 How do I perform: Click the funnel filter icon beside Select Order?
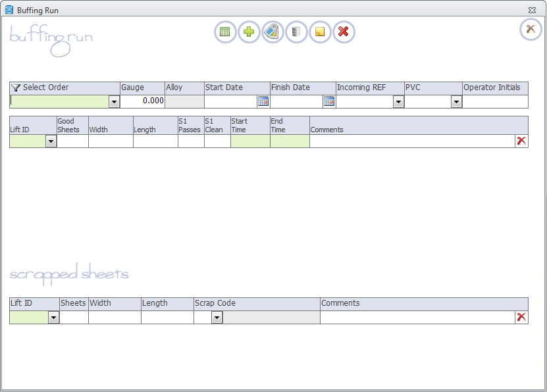[x=16, y=87]
